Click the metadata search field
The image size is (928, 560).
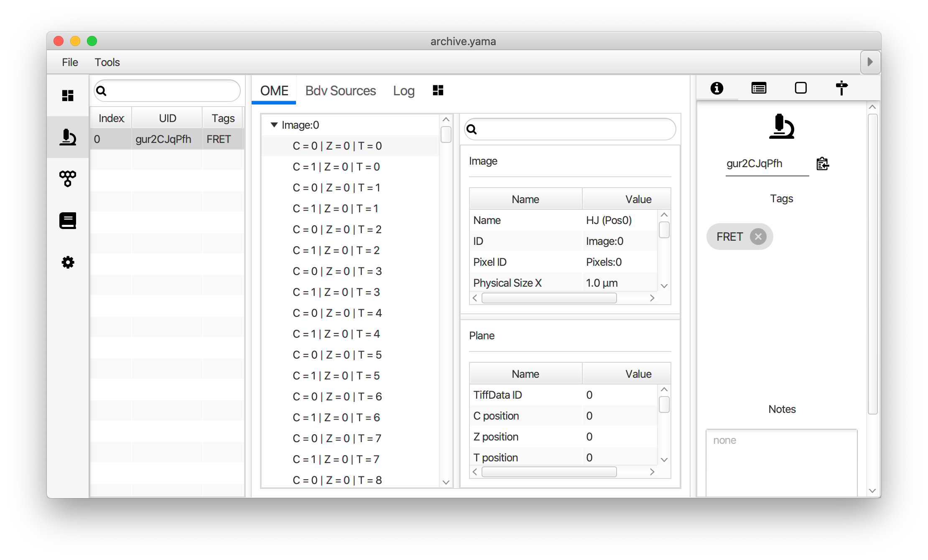pos(570,129)
